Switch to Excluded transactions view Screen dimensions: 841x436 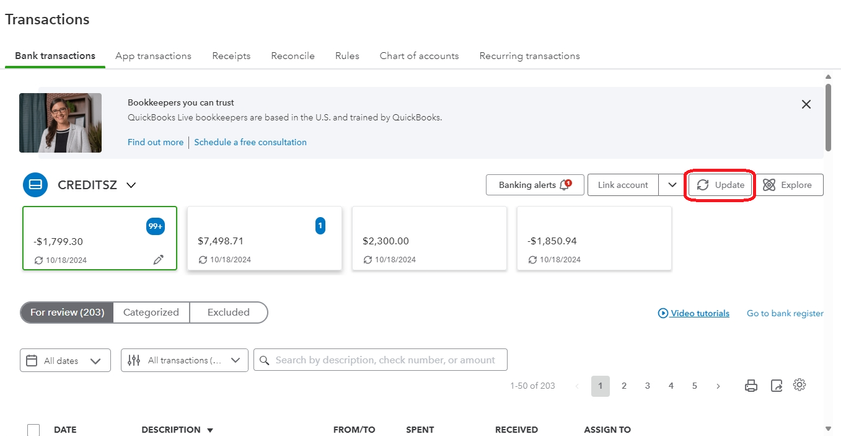coord(228,312)
